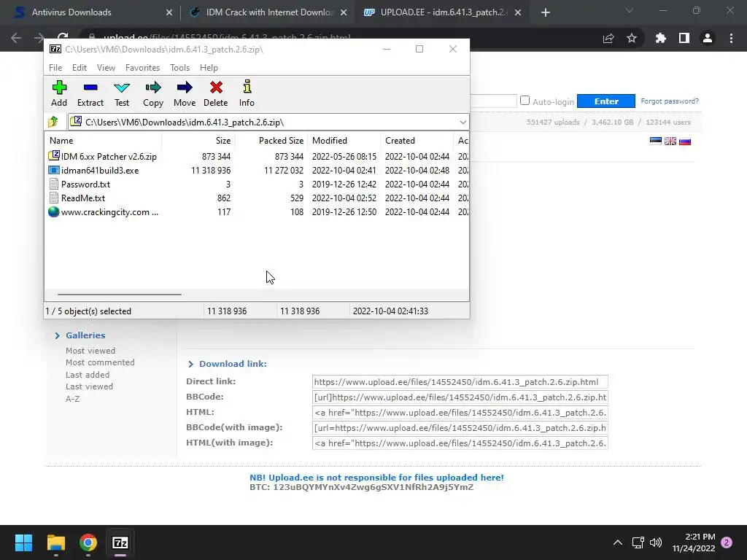This screenshot has height=560, width=747.
Task: Open the Tools menu
Action: pos(179,68)
